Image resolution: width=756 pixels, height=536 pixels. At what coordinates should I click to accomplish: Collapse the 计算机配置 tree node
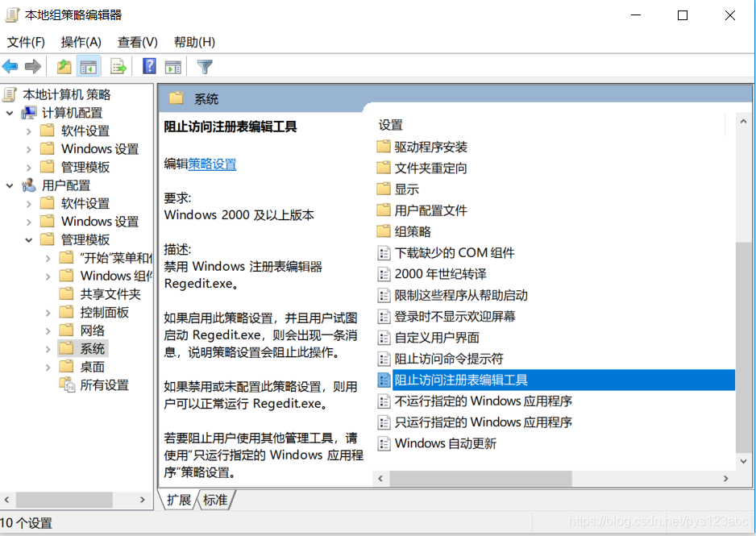[10, 113]
